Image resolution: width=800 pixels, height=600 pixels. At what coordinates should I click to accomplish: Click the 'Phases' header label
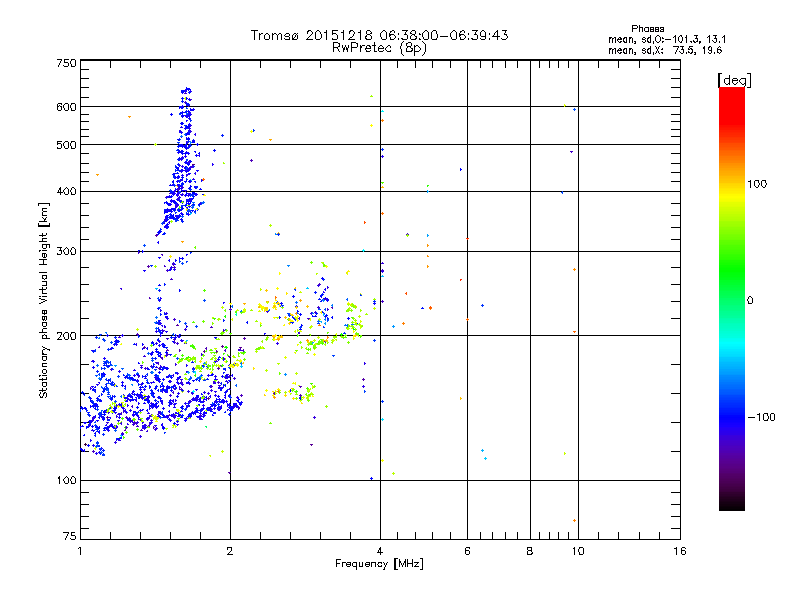coord(647,29)
